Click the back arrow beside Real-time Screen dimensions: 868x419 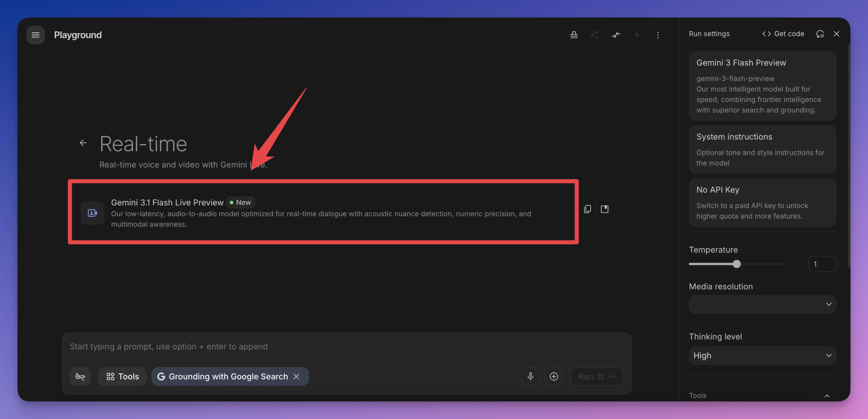83,143
